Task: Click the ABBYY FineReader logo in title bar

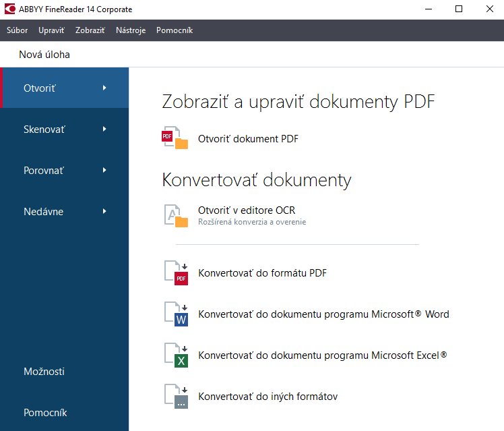Action: click(9, 9)
